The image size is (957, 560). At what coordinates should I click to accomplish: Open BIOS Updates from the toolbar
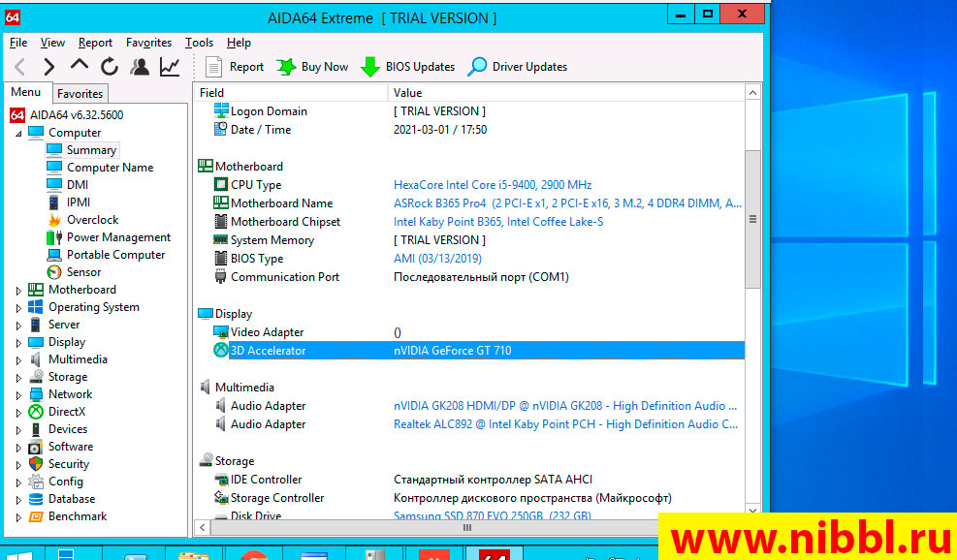point(407,67)
